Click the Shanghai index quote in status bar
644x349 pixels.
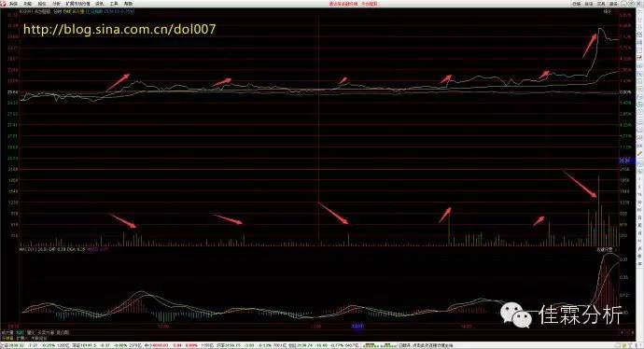coord(35,345)
